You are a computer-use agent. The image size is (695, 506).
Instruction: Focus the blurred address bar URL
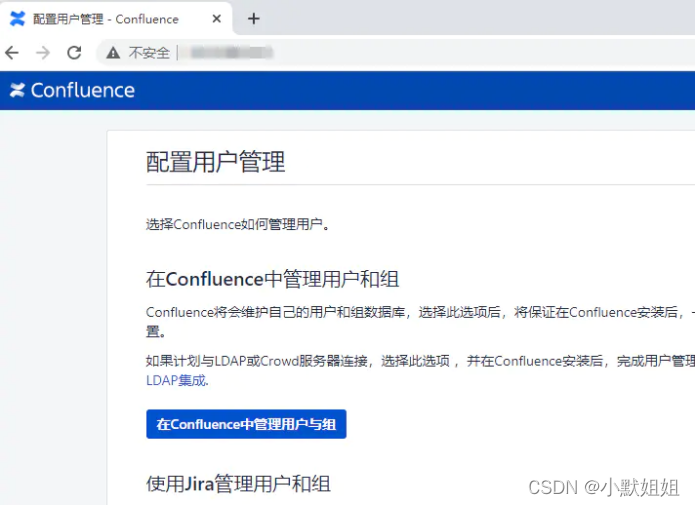click(232, 52)
